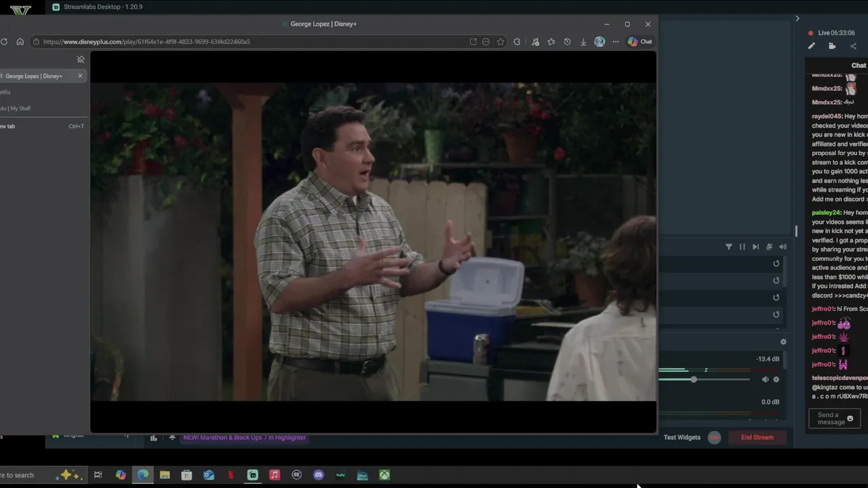This screenshot has width=868, height=488.
Task: Click the first refresh icon in list
Action: (776, 264)
